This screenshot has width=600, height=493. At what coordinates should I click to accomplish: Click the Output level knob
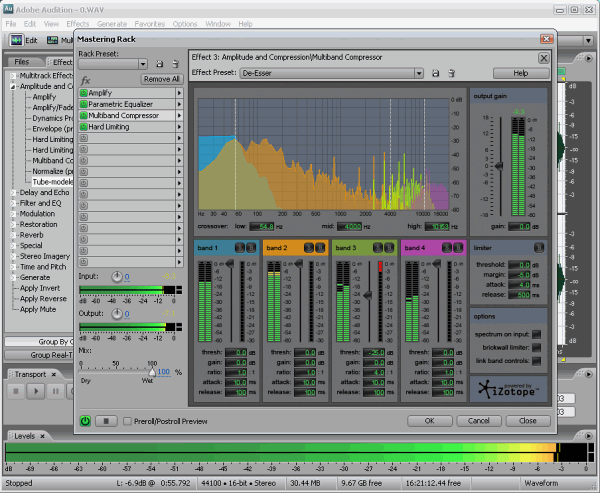coord(116,313)
